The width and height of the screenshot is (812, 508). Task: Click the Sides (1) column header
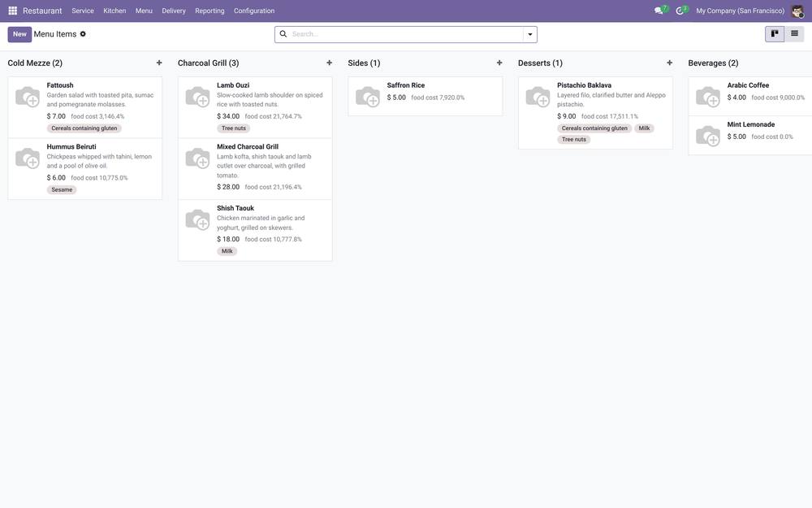coord(364,63)
